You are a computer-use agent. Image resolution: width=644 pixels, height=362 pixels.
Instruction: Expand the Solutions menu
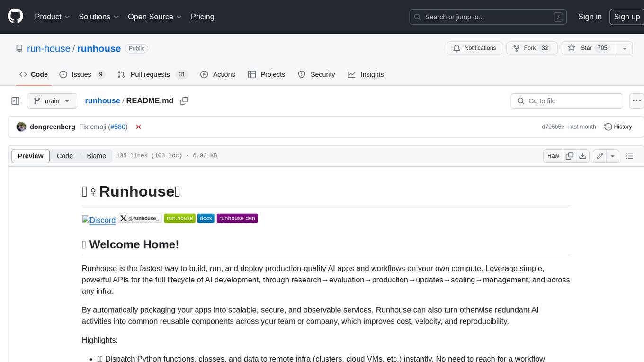(99, 17)
